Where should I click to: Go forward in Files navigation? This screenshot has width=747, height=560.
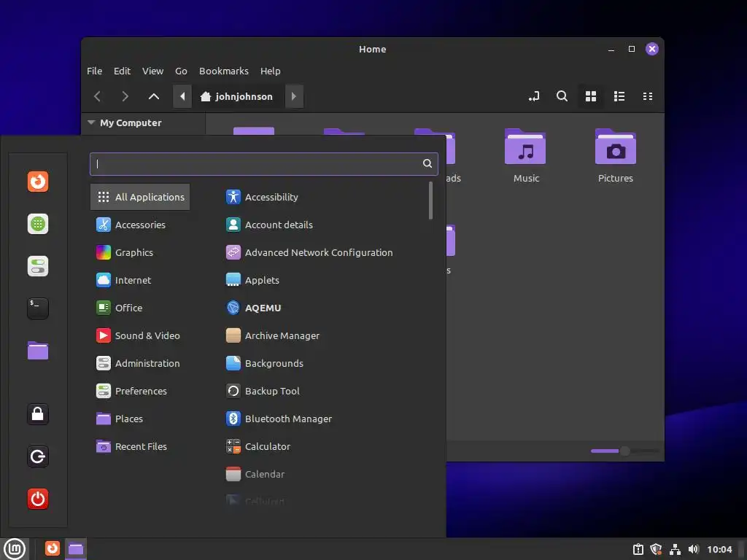[x=125, y=96]
